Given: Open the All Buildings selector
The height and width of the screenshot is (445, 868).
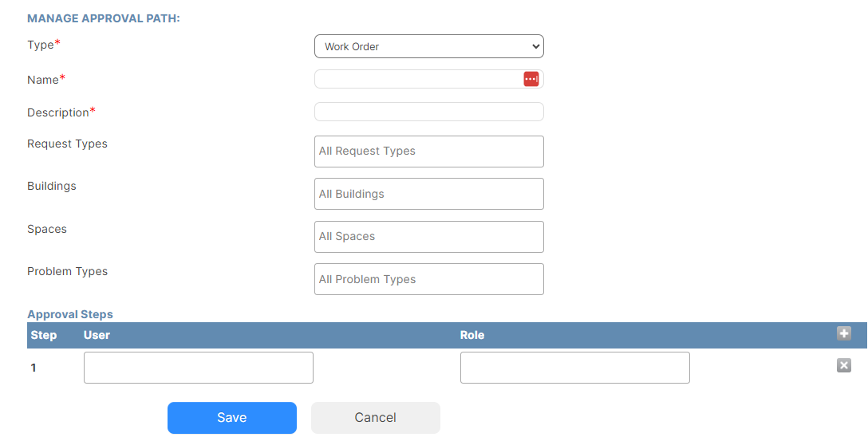Looking at the screenshot, I should pyautogui.click(x=429, y=194).
